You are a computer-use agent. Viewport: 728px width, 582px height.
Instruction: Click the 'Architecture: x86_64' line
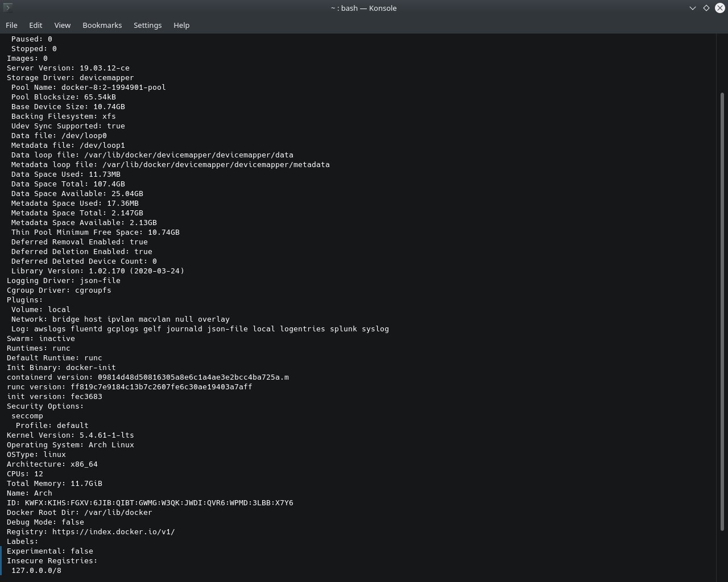(52, 464)
